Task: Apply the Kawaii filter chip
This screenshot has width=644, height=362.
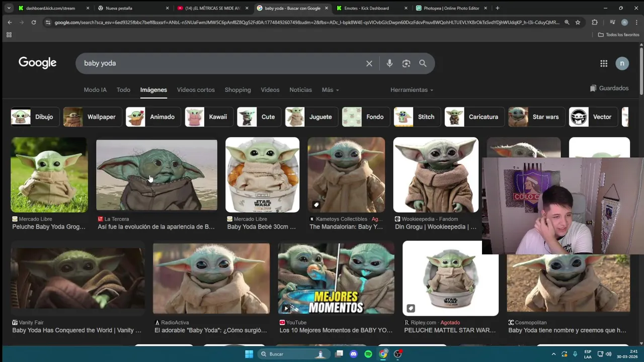Action: click(x=208, y=117)
